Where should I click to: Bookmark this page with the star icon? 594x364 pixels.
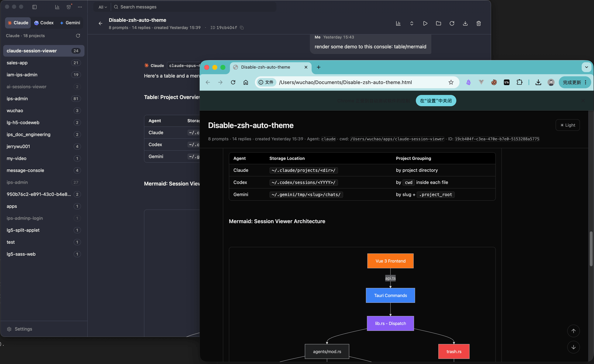(x=451, y=82)
